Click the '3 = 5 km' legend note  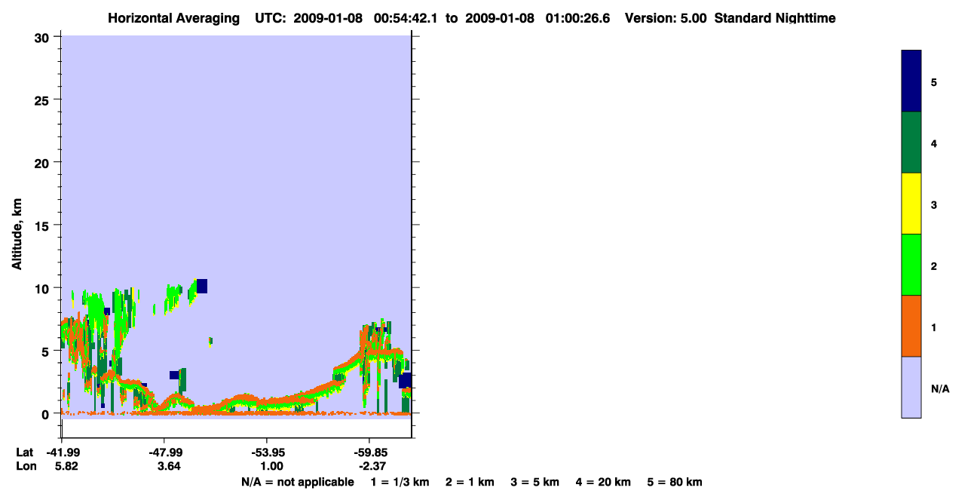tap(534, 482)
